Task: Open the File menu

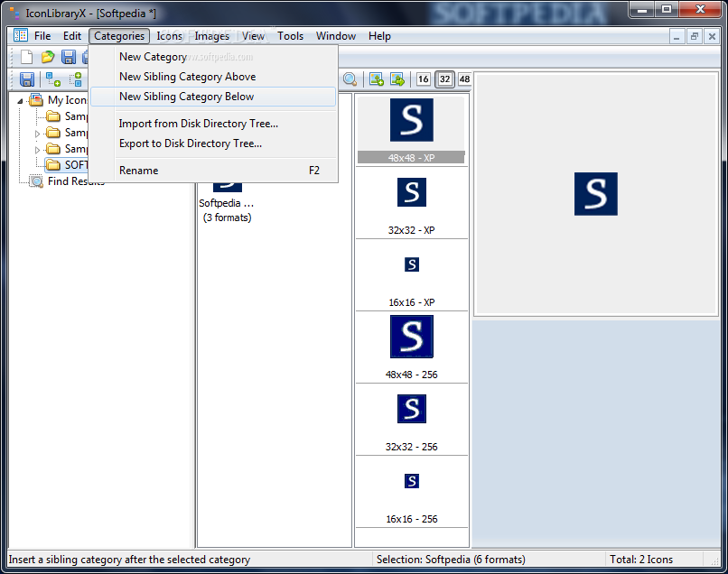Action: 42,36
